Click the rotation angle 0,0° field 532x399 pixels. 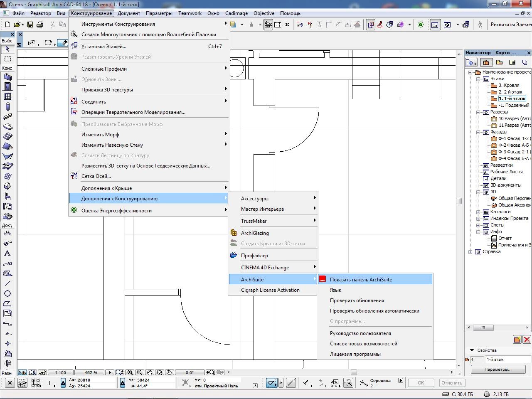point(190,373)
